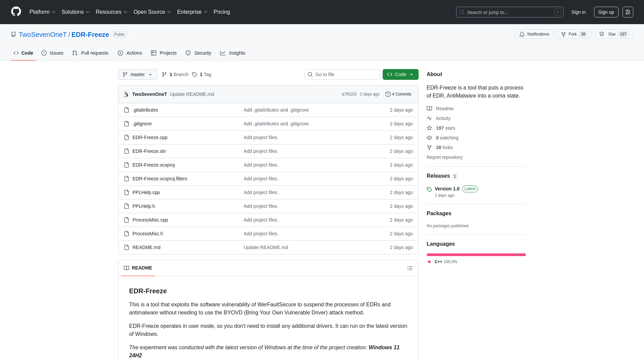
Task: Expand the Solutions menu
Action: [x=75, y=12]
